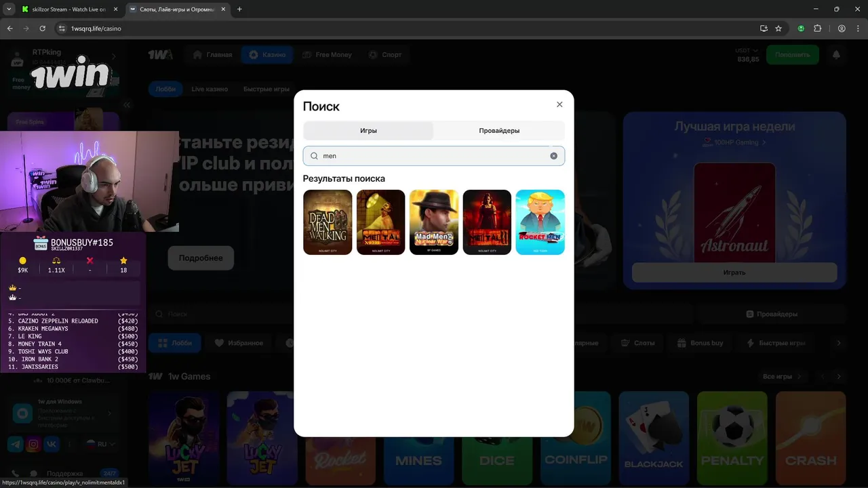Switch to the Провайдеры tab in dialog

click(499, 131)
